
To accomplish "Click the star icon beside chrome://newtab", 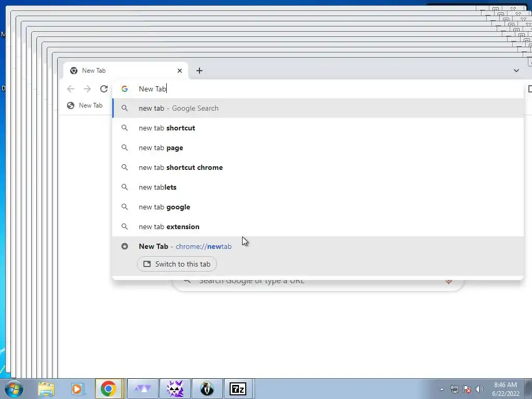I will point(125,246).
